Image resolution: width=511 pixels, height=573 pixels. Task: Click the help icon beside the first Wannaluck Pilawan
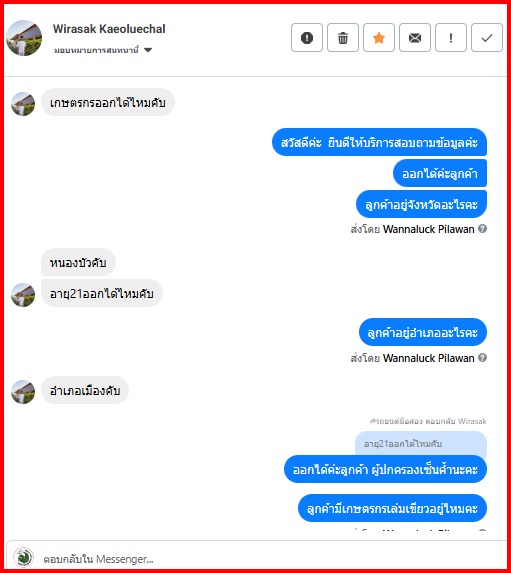pos(482,229)
